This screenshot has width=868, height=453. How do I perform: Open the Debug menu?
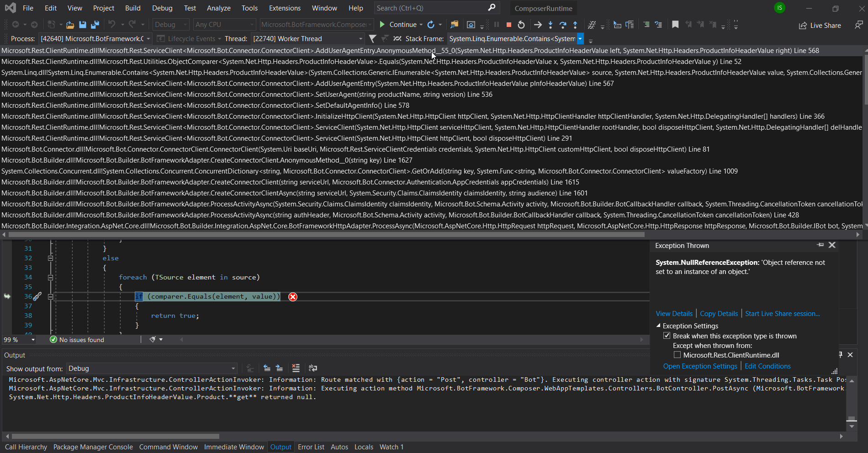click(162, 8)
